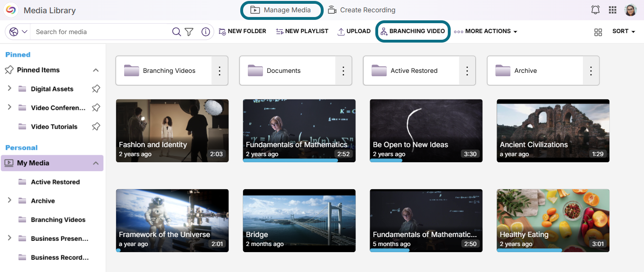Expand the Business Presen... folder
This screenshot has width=644, height=272.
coord(9,238)
